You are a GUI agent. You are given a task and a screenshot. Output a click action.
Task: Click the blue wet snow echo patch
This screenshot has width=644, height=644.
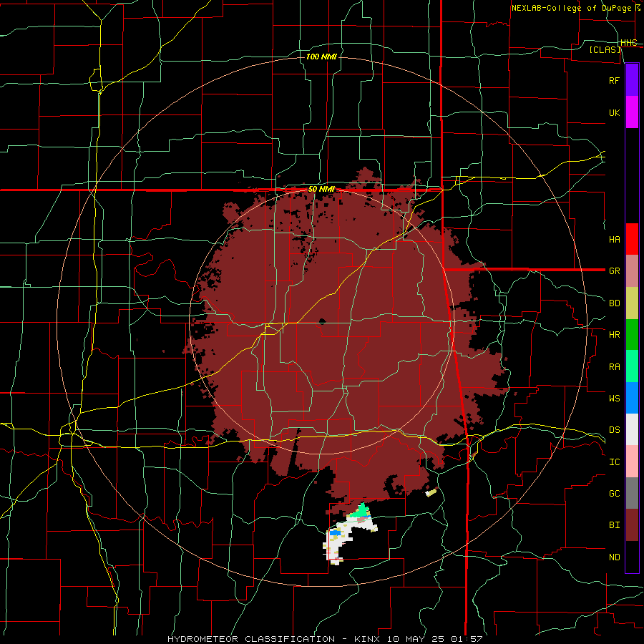[x=335, y=532]
